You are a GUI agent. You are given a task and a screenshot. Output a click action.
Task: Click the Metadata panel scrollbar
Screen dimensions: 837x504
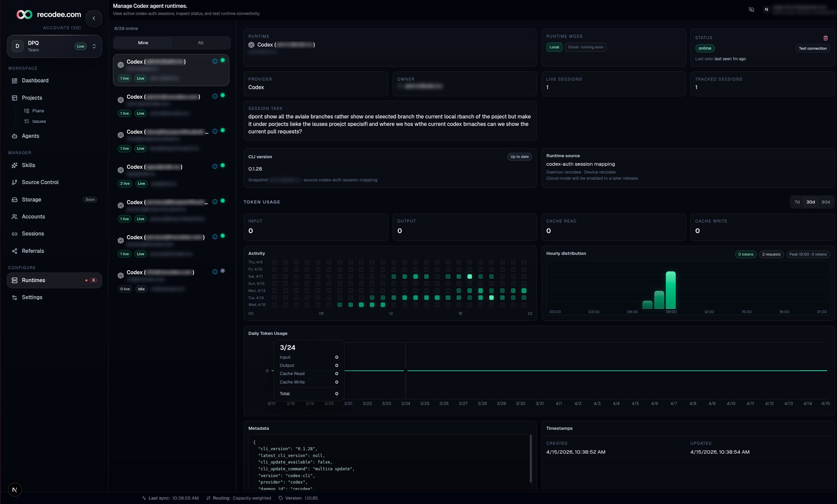coord(530,458)
